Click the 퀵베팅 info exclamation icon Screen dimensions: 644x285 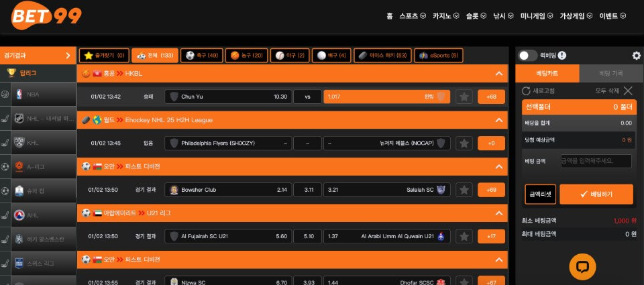[562, 56]
